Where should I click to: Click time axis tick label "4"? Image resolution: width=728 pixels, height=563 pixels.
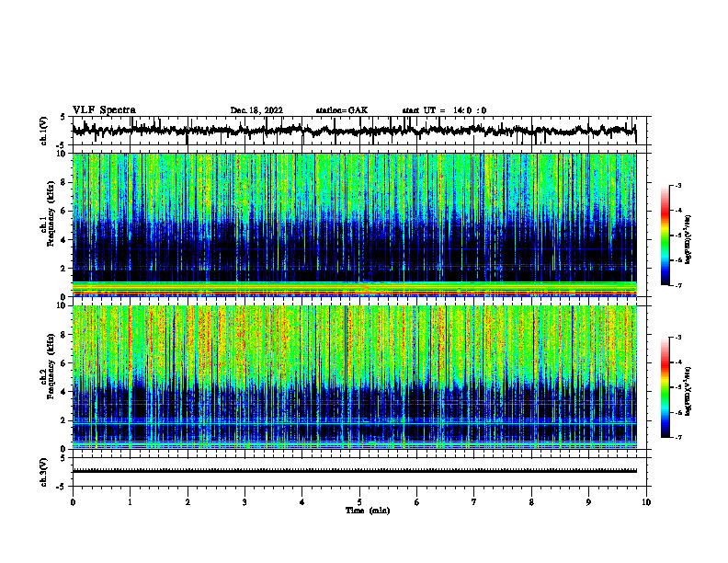point(302,502)
